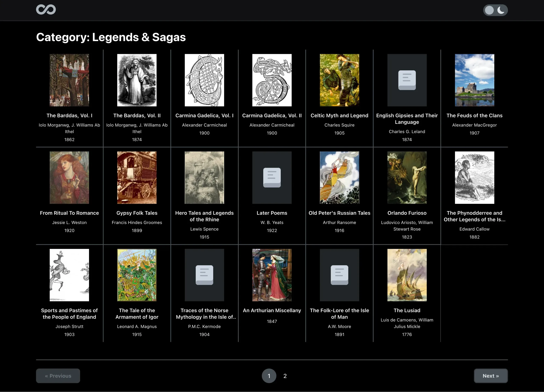The width and height of the screenshot is (544, 392).
Task: Click author text Leonard A. Magnus
Action: (x=137, y=327)
